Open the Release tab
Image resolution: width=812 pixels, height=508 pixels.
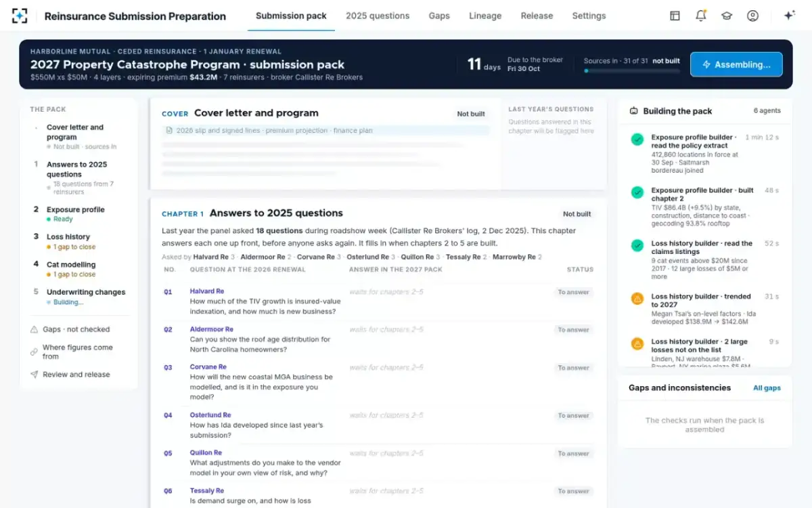537,16
